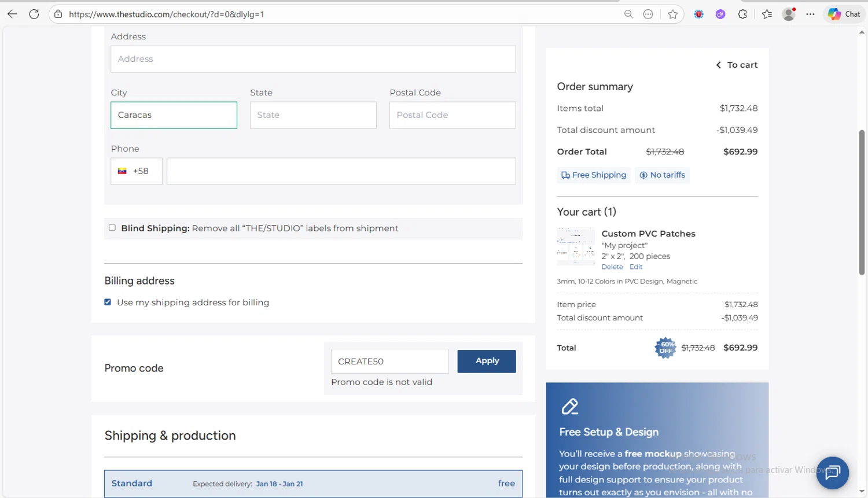Click the Items total $1,732.48 value
Viewport: 868px width, 498px height.
pyautogui.click(x=738, y=108)
